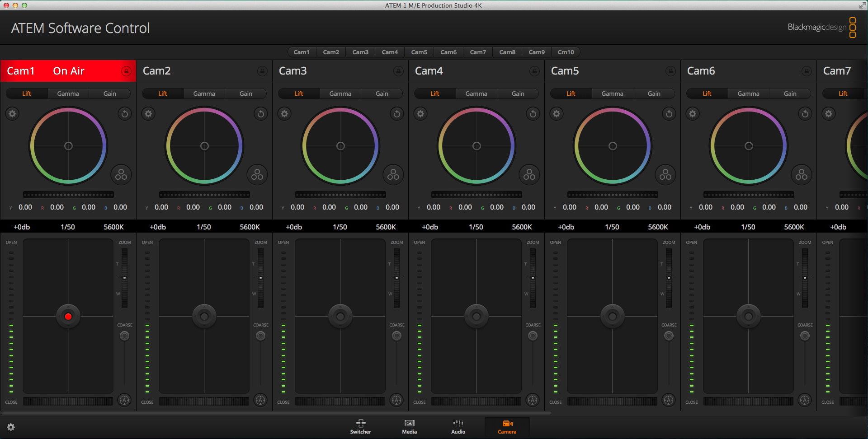Toggle the Cam3 lock icon
Viewport: 868px width, 439px height.
pos(398,71)
